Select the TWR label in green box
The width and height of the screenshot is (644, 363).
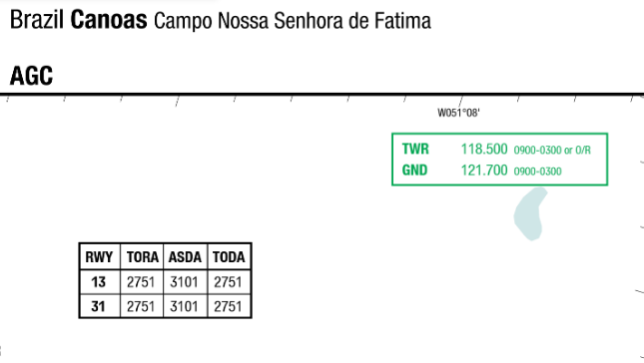415,149
